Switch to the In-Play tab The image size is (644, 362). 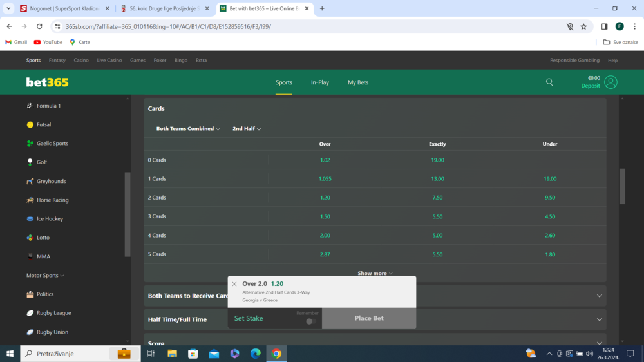(319, 82)
